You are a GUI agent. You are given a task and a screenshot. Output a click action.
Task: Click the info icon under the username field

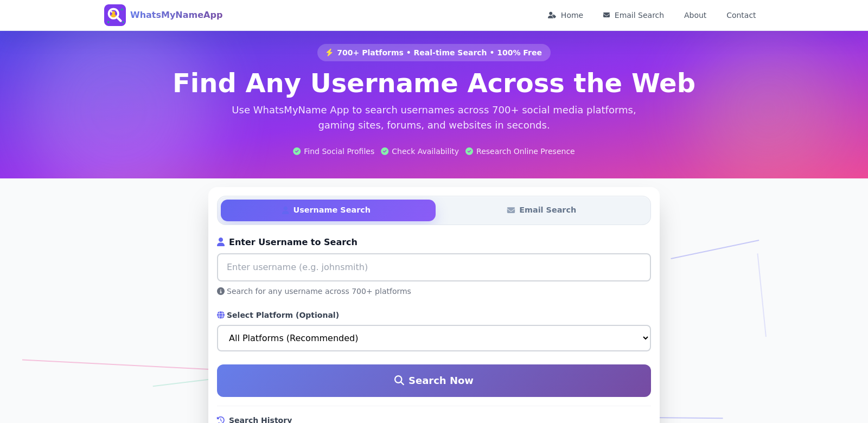click(221, 291)
